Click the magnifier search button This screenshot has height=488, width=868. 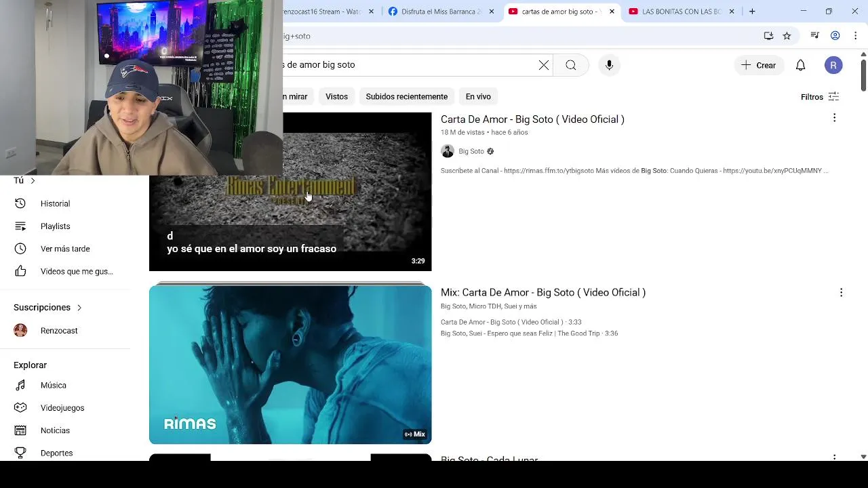(x=571, y=65)
